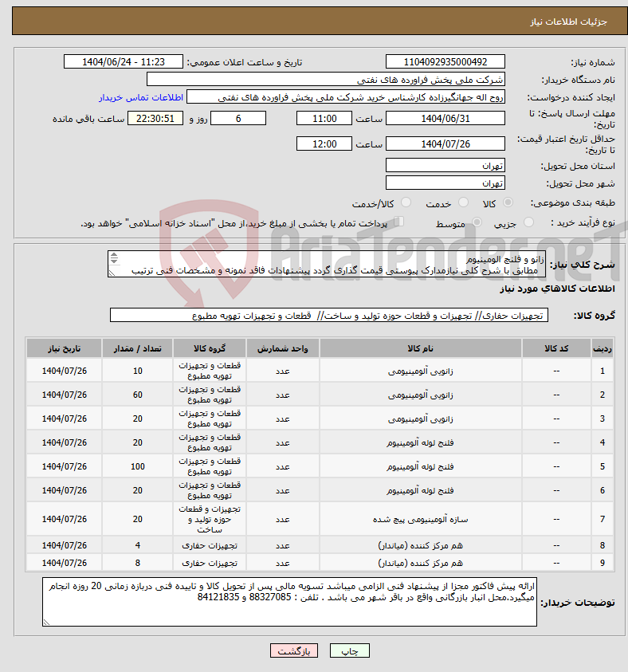628x672 pixels.
Task: Click the resize grip of description box
Action: pos(112,273)
